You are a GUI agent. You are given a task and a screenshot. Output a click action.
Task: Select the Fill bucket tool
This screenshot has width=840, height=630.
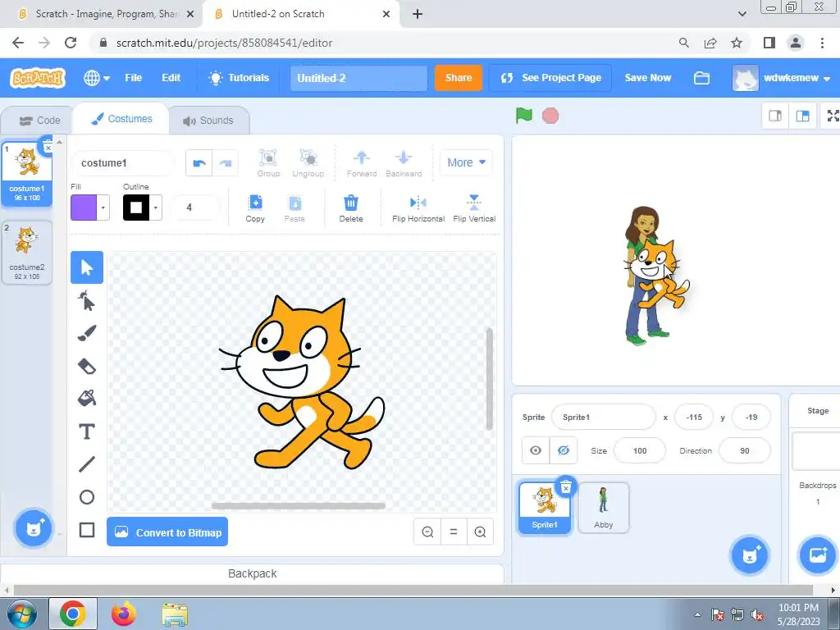(87, 399)
